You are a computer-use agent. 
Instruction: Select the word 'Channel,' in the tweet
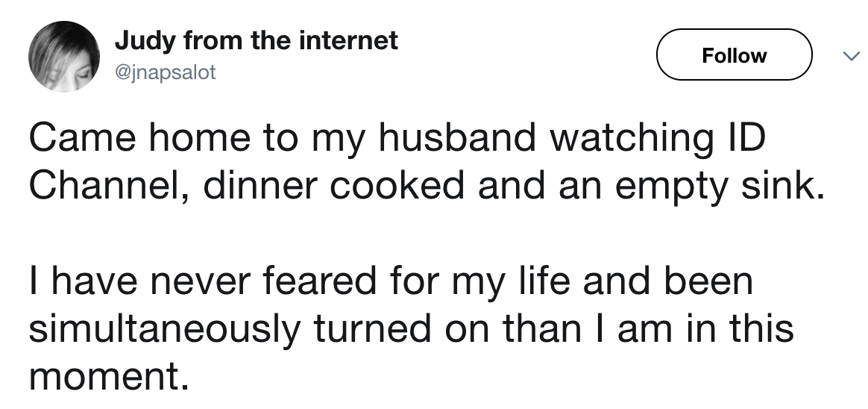click(109, 187)
